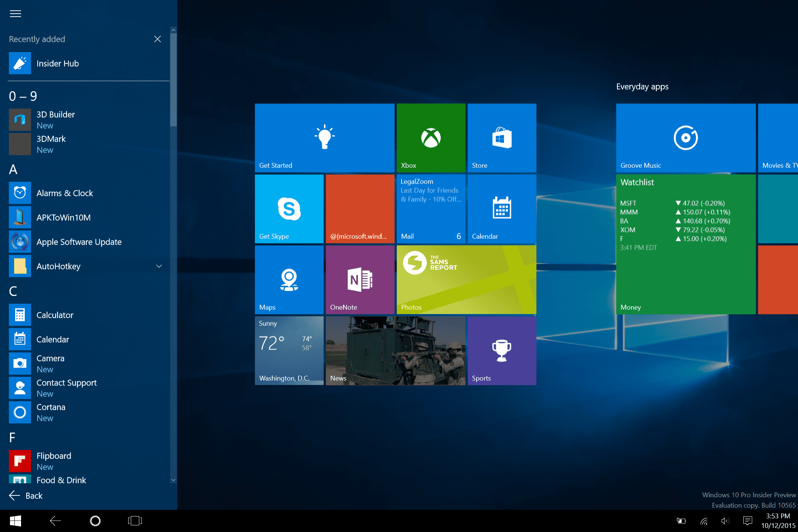
Task: Launch Groove Music tile
Action: (686, 138)
